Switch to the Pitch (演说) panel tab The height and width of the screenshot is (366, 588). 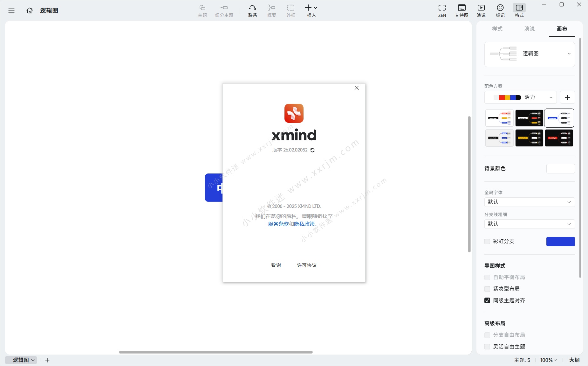530,29
